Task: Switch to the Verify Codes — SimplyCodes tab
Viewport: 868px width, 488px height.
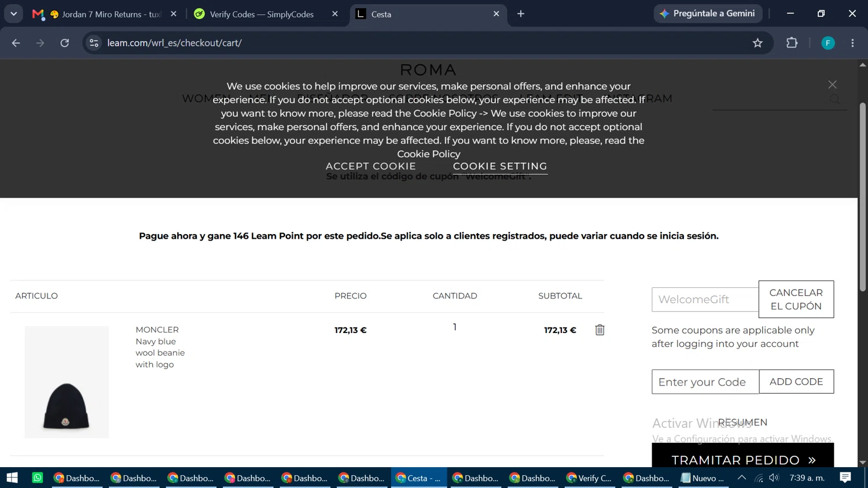Action: coord(266,14)
